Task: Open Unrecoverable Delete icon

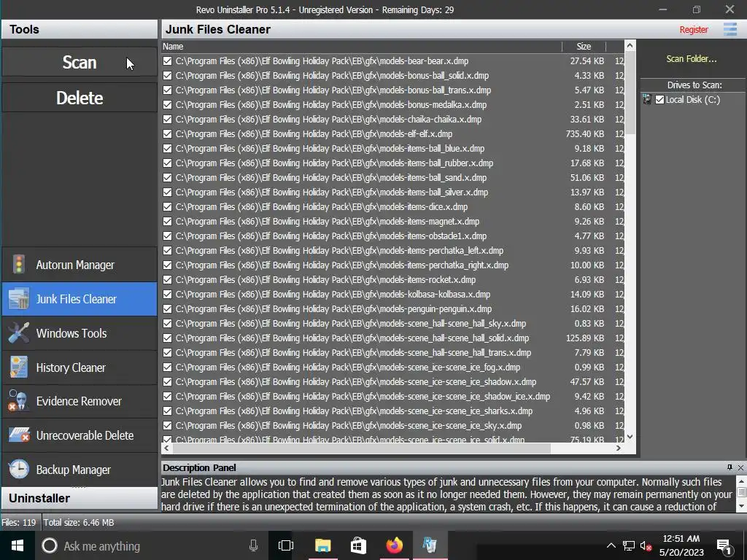Action: point(19,435)
